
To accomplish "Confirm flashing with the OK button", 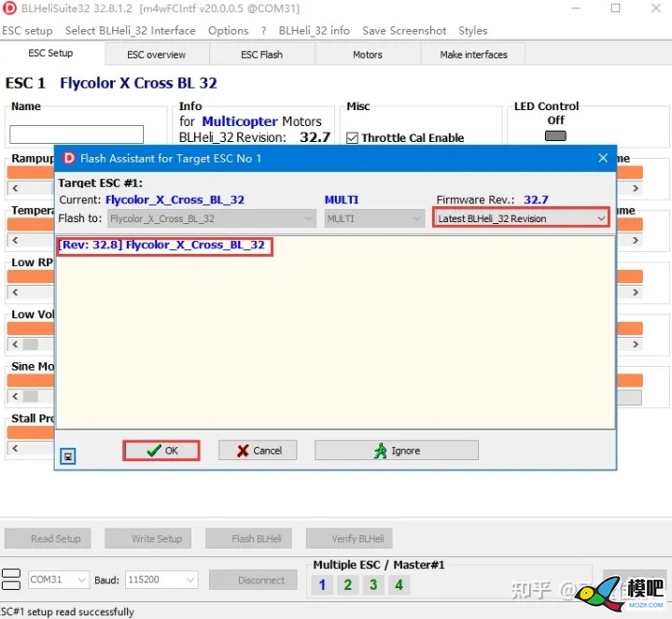I will tap(161, 451).
